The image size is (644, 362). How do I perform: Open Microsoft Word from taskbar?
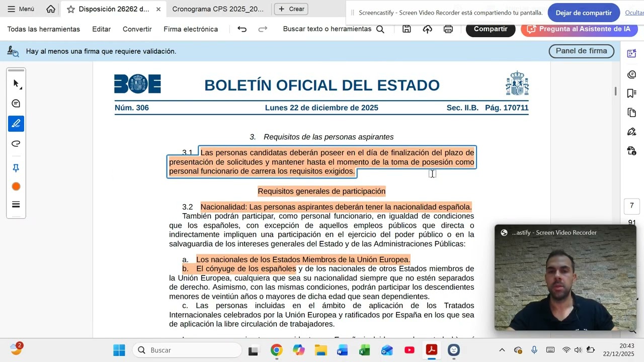click(x=343, y=350)
